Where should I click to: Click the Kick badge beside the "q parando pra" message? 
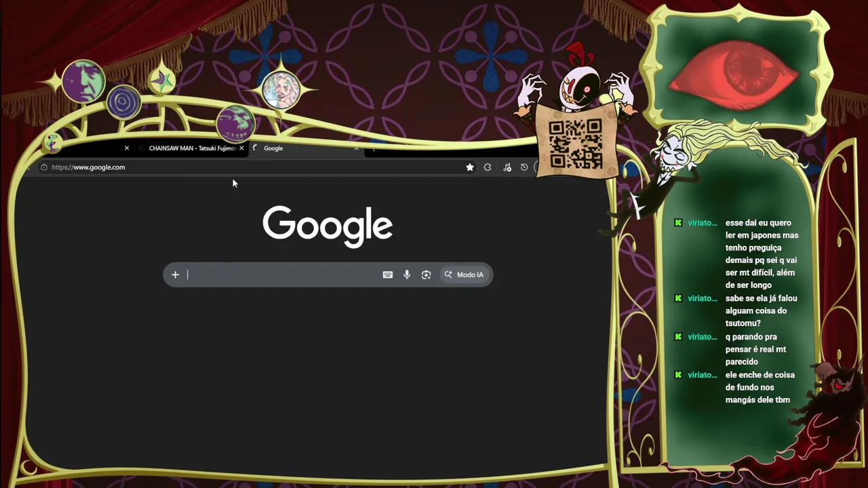678,337
